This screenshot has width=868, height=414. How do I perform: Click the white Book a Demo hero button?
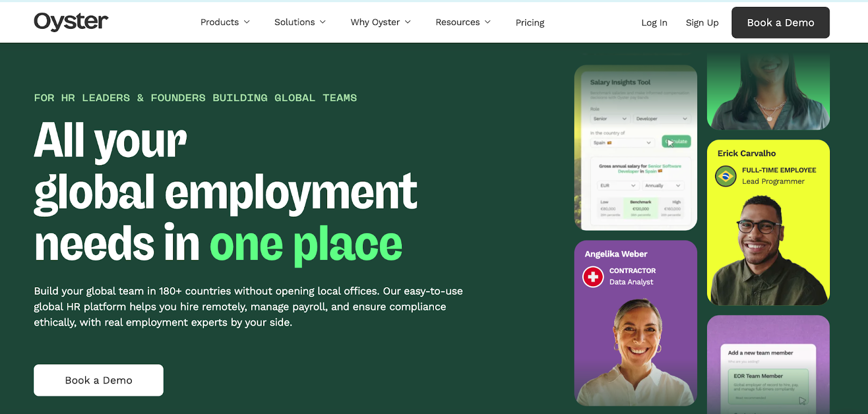tap(99, 380)
